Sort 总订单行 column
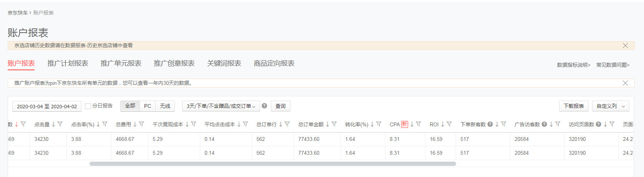This screenshot has height=177, width=644. click(281, 124)
